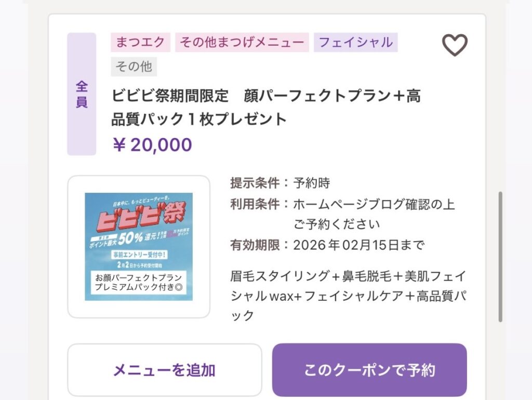Select the その他まつげメニュー tag

[242, 42]
